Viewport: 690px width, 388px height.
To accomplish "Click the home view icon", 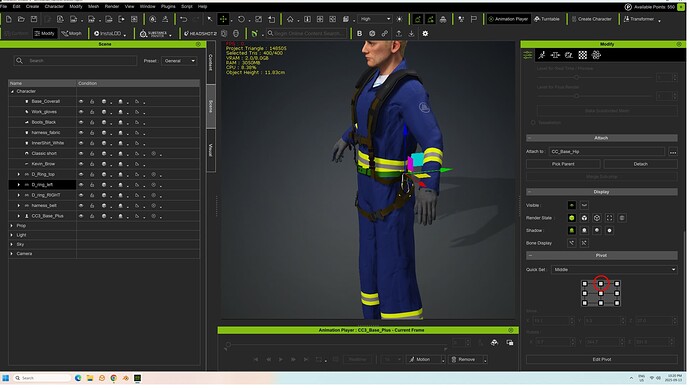I will [290, 19].
